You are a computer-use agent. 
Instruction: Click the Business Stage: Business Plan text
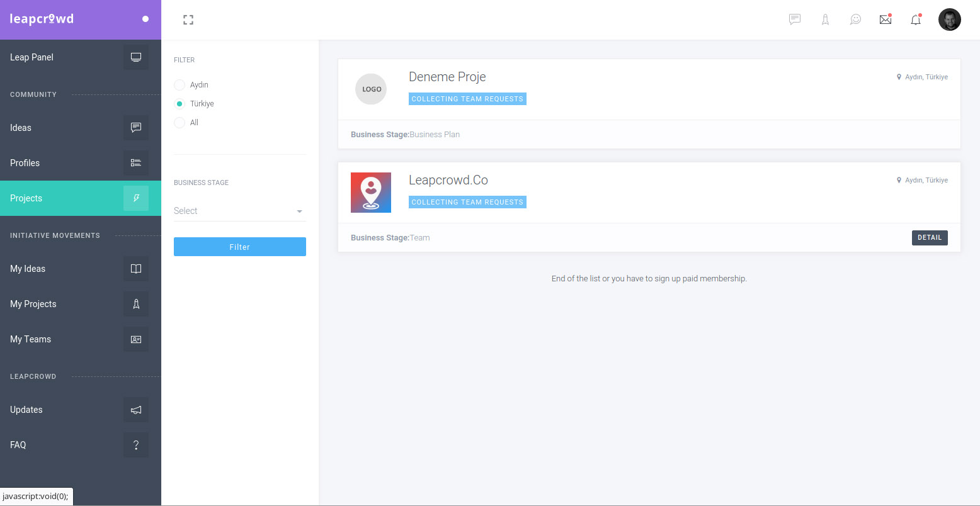click(x=405, y=135)
